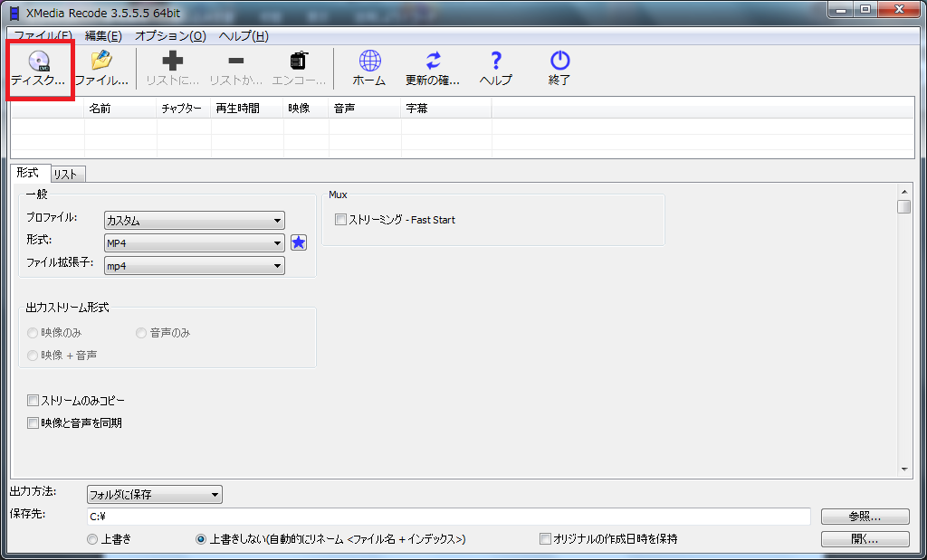Select 映像 + 音声 radio option
Viewport: 927px width, 560px height.
[32, 356]
